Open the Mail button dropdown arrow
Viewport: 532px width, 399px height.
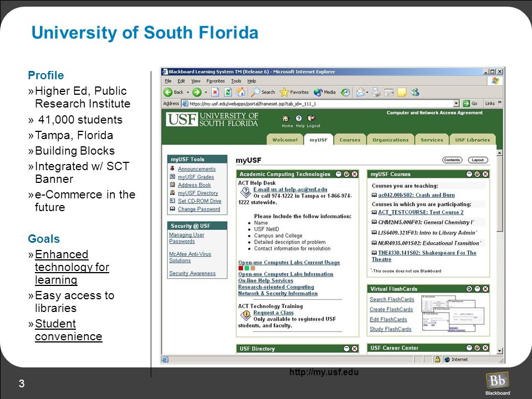[x=367, y=93]
